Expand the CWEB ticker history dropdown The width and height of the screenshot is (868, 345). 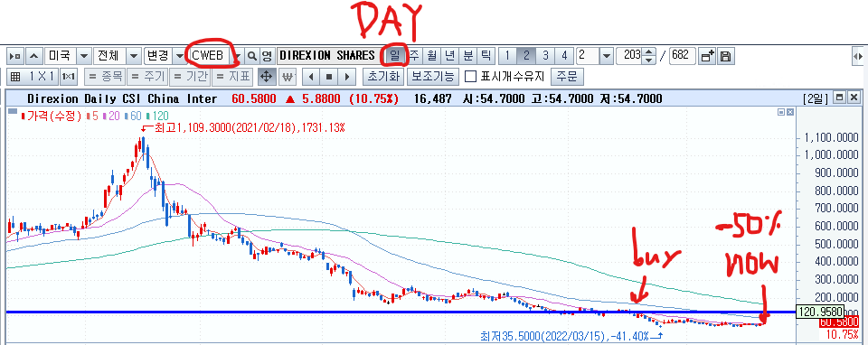tap(237, 55)
